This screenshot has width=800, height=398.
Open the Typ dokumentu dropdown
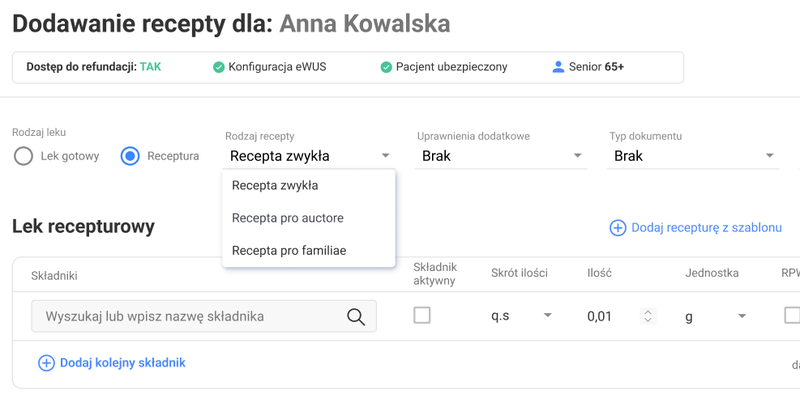pos(693,156)
